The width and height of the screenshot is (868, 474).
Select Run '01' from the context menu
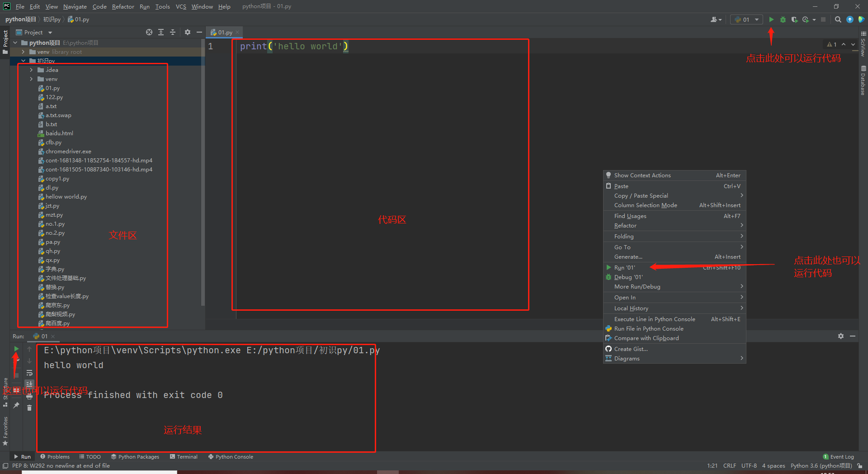[624, 268]
